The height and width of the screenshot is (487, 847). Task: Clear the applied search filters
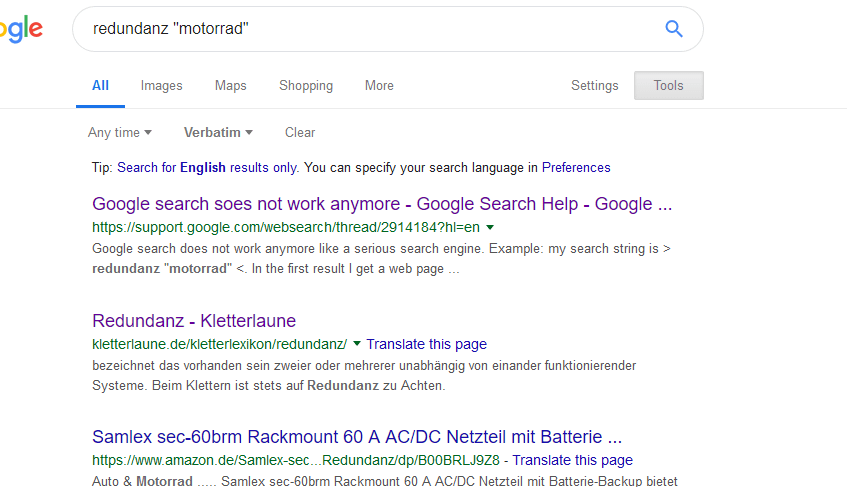point(300,132)
